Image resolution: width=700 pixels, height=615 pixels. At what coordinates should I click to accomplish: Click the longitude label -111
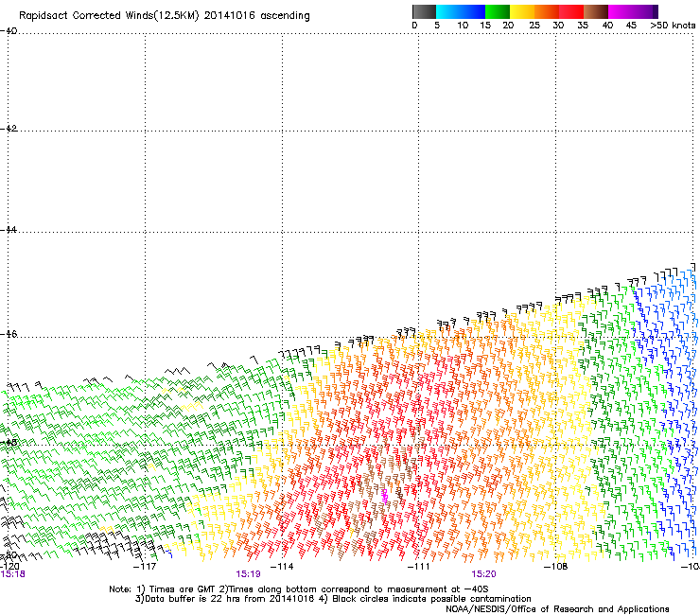(x=419, y=567)
